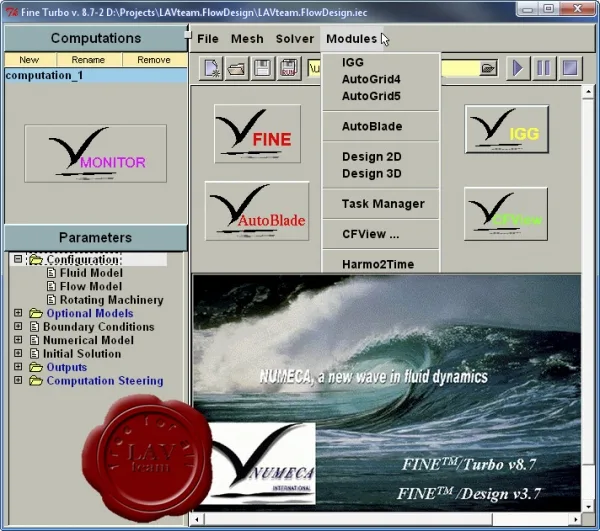Select Initial Solution in the tree
Image resolution: width=600 pixels, height=531 pixels.
pos(82,354)
